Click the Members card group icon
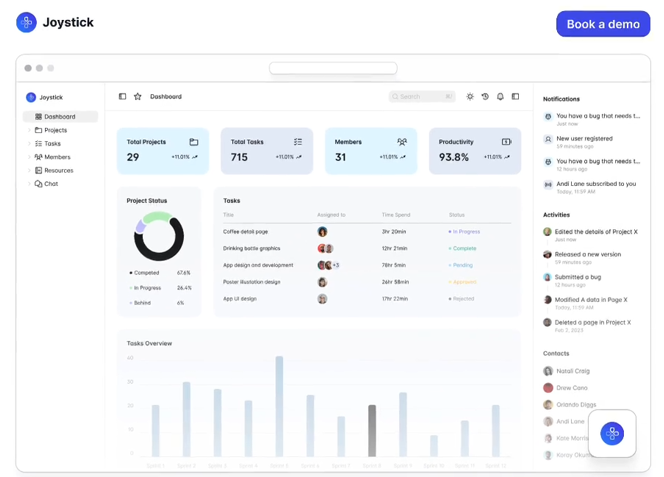The height and width of the screenshot is (477, 664). point(402,142)
